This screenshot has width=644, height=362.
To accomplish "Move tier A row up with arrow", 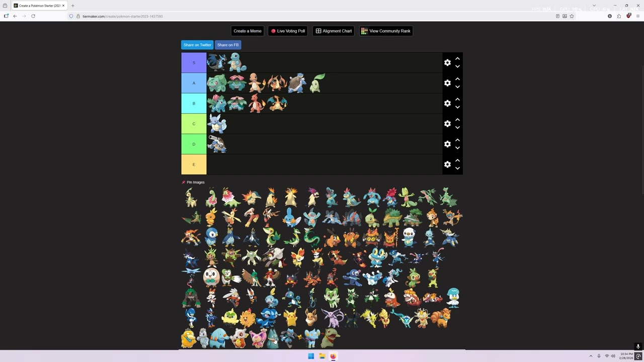I will (x=457, y=79).
